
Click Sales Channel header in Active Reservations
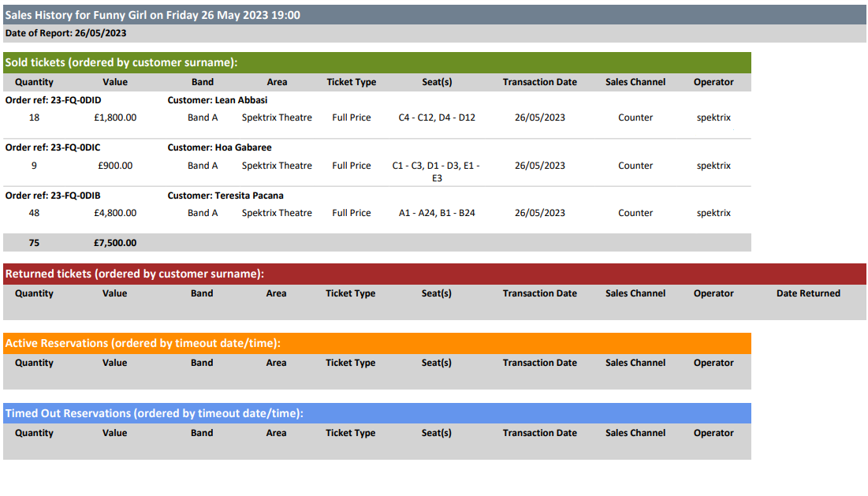[x=635, y=363]
